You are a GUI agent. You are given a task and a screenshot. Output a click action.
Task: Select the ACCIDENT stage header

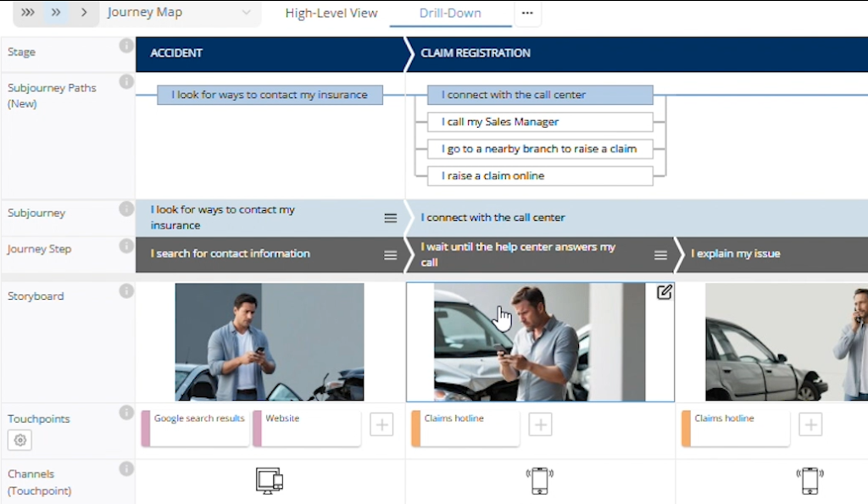click(x=270, y=53)
